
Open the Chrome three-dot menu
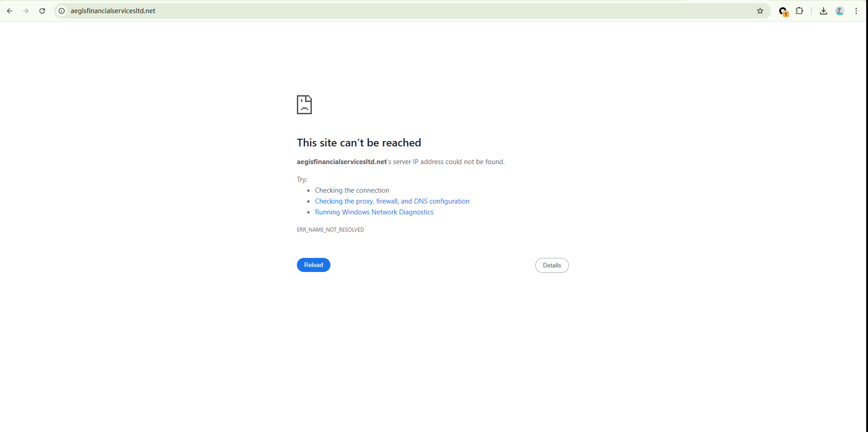coord(856,11)
